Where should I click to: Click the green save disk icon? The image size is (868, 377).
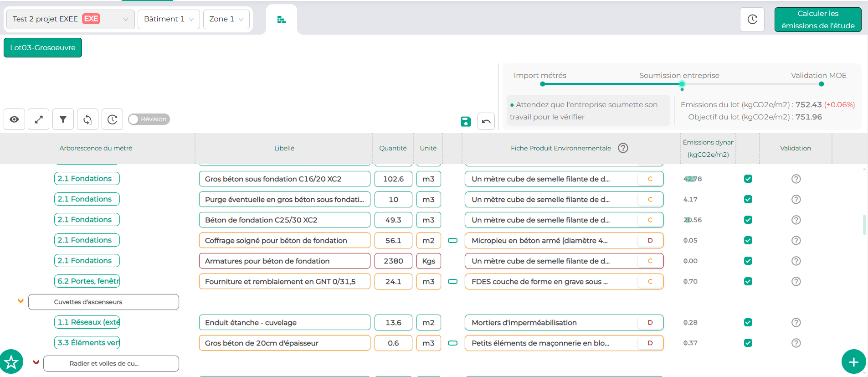click(465, 121)
